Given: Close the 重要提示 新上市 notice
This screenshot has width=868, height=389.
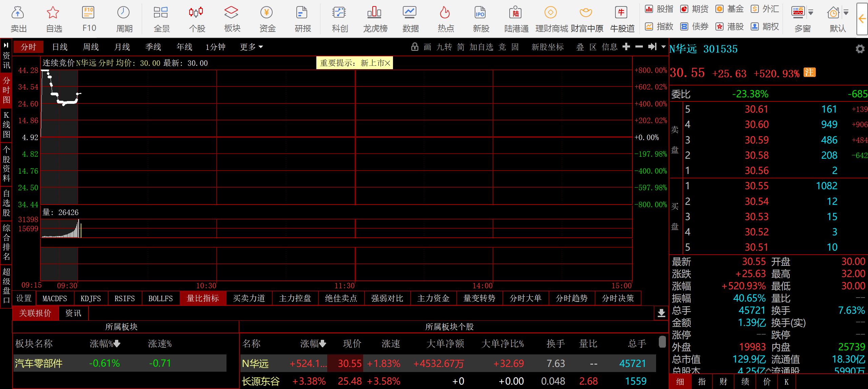Looking at the screenshot, I should 388,63.
